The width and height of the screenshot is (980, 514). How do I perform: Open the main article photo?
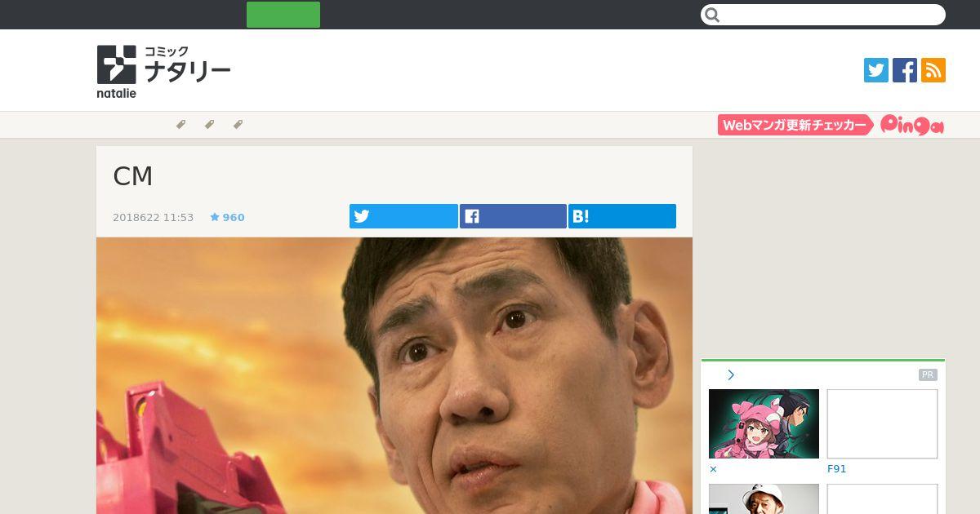point(394,375)
